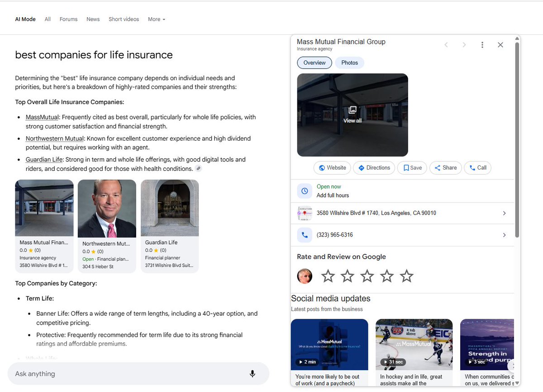Click the Northwestern Mutual link
Image resolution: width=543 pixels, height=392 pixels.
[55, 138]
